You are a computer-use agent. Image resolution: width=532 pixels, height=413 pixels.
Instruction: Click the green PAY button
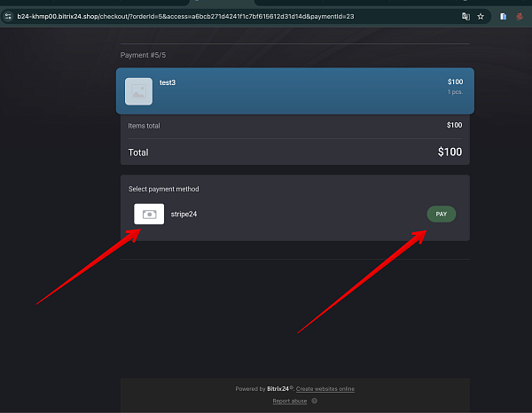(441, 214)
